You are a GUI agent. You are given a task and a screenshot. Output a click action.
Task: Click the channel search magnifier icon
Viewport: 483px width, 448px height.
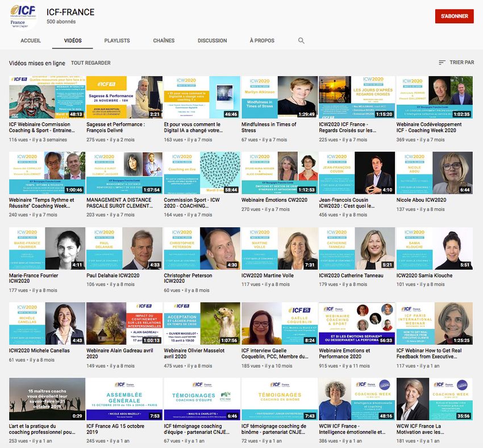coord(301,41)
